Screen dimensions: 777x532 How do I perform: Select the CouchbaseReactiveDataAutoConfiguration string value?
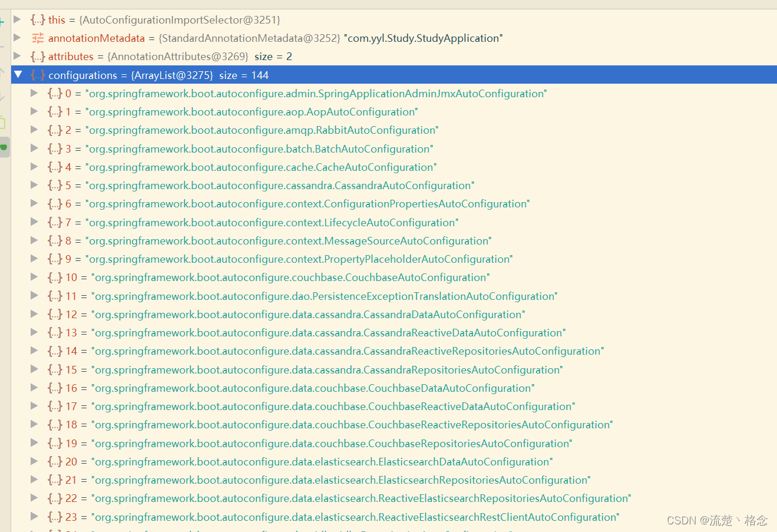[x=333, y=407]
